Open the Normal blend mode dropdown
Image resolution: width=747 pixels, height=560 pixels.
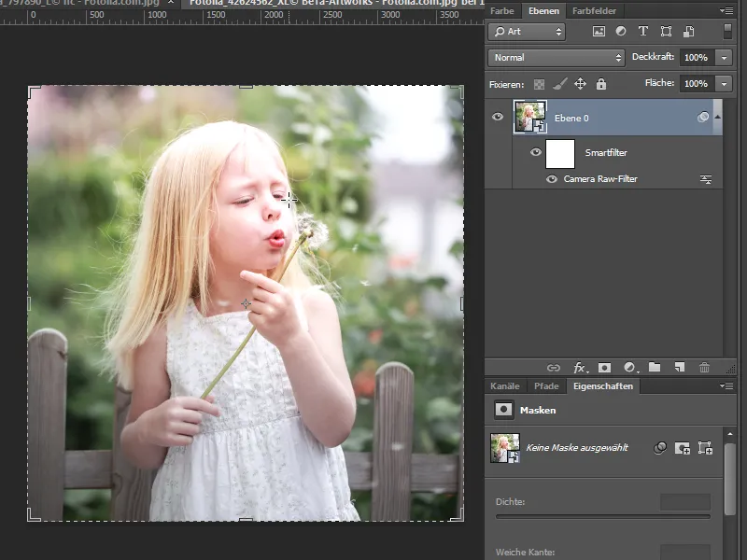(x=556, y=58)
